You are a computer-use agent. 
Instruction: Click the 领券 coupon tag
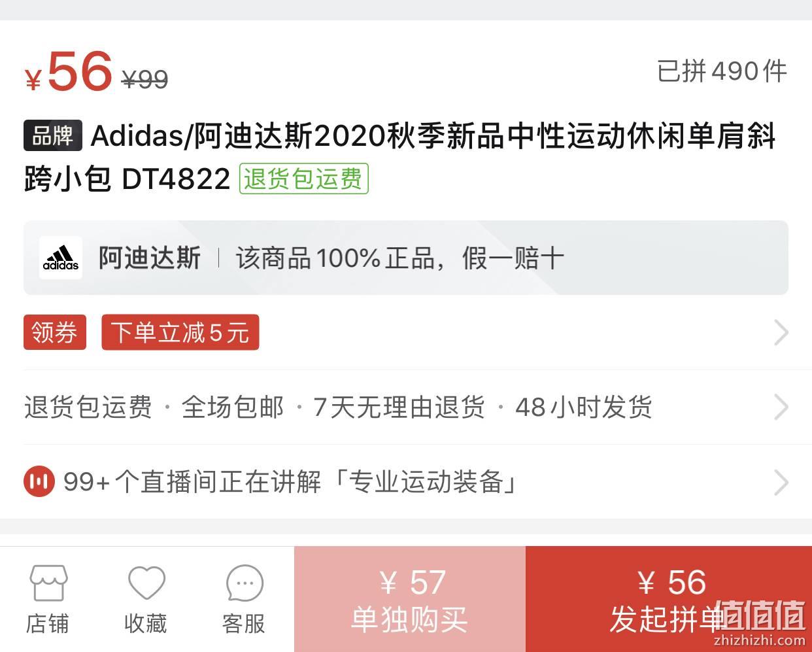tap(55, 332)
